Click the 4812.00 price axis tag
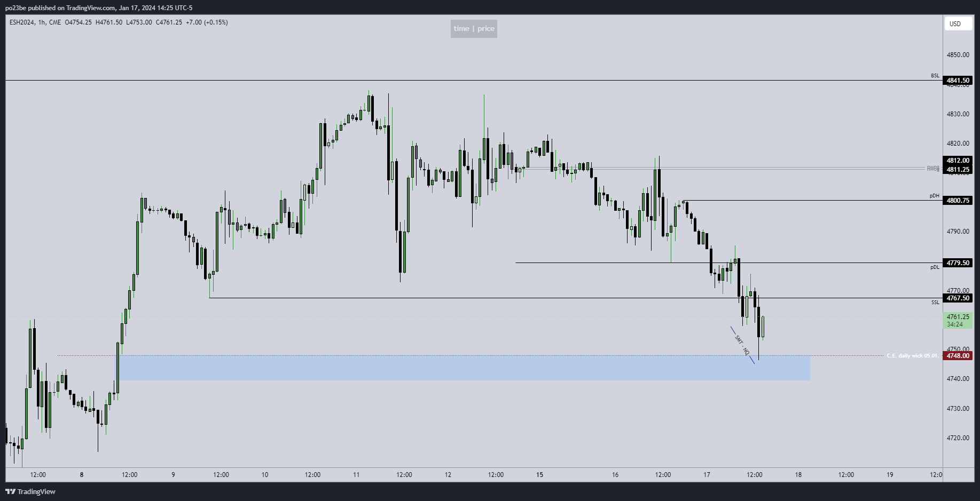This screenshot has height=501, width=980. 958,161
